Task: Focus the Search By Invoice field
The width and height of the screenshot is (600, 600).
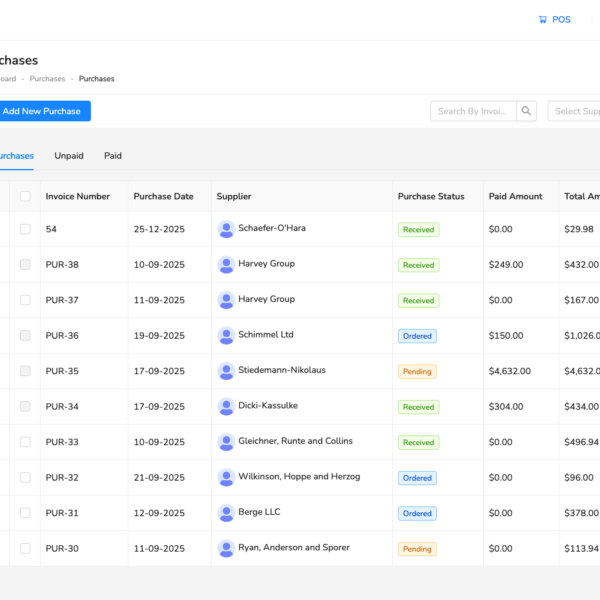Action: tap(473, 111)
